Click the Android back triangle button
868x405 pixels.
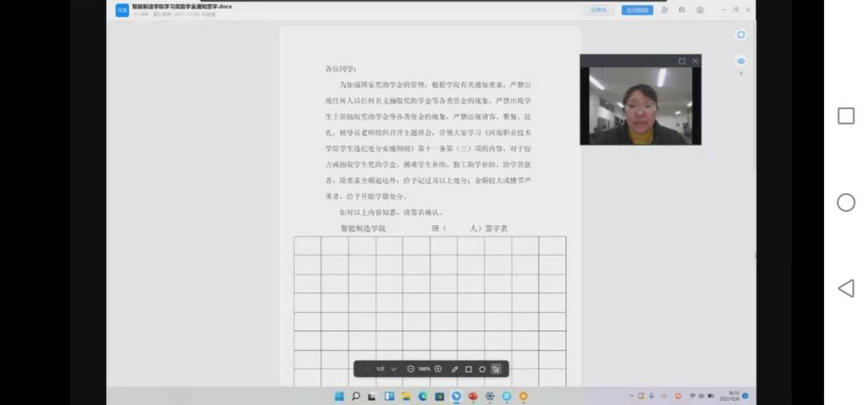click(845, 288)
